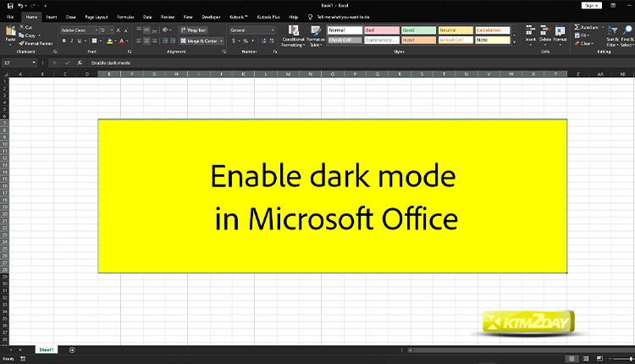Click the Decrease Font Size icon
Screen dimensions: 635x364
point(126,30)
